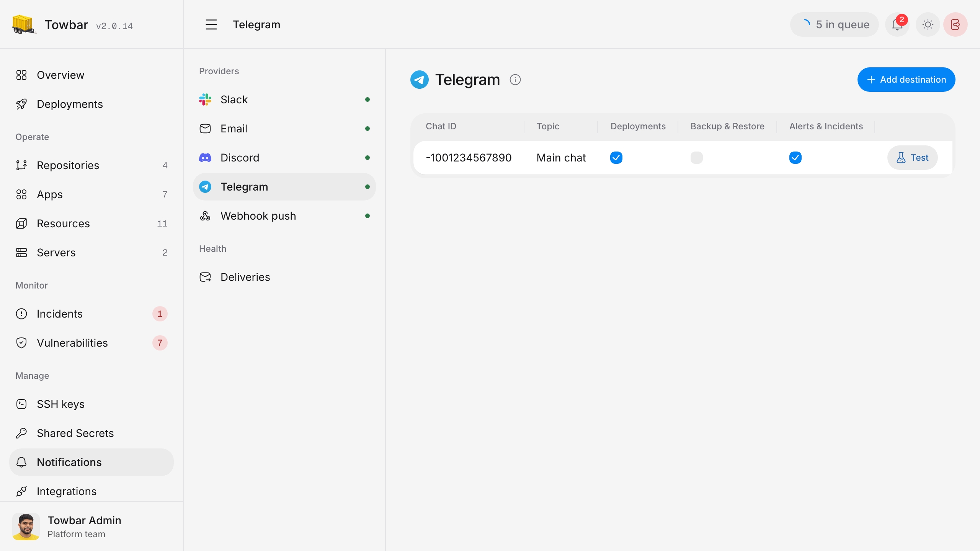The width and height of the screenshot is (980, 551).
Task: Click the Deliveries envelope icon
Action: click(x=205, y=277)
